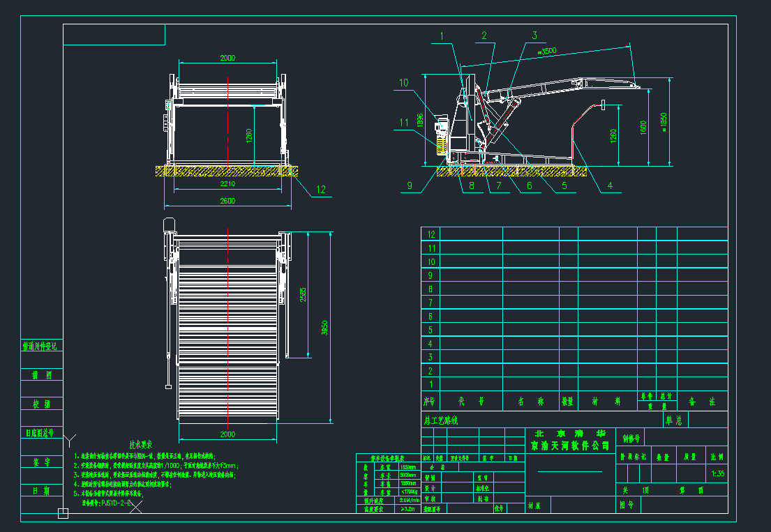The width and height of the screenshot is (771, 532).
Task: Click the 总工艺路线 cell in title block
Action: 442,420
